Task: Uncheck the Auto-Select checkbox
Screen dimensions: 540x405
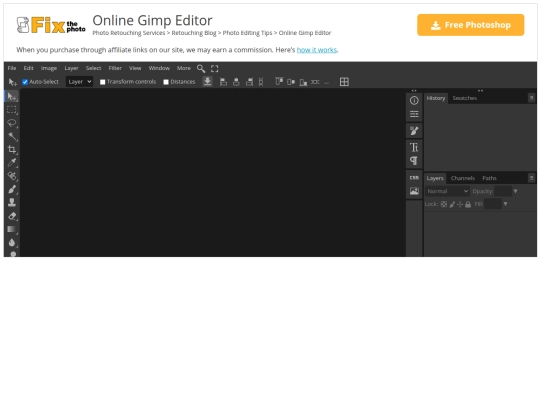Action: tap(25, 82)
